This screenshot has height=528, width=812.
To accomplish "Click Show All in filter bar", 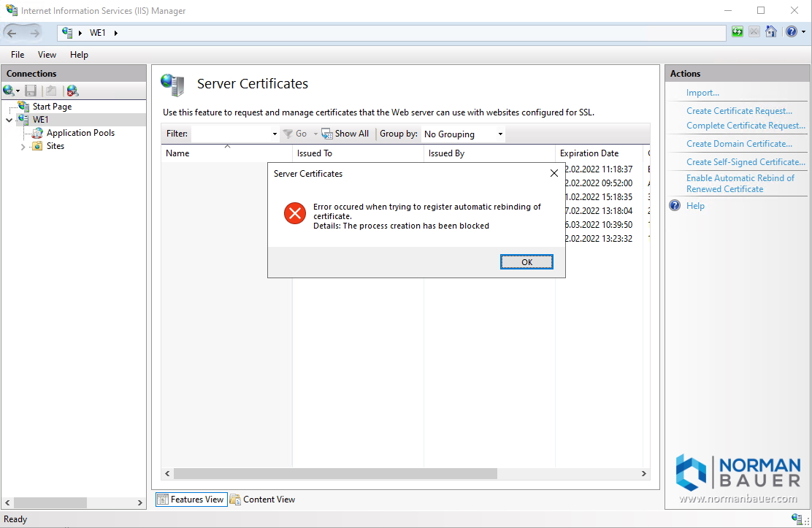I will click(345, 134).
